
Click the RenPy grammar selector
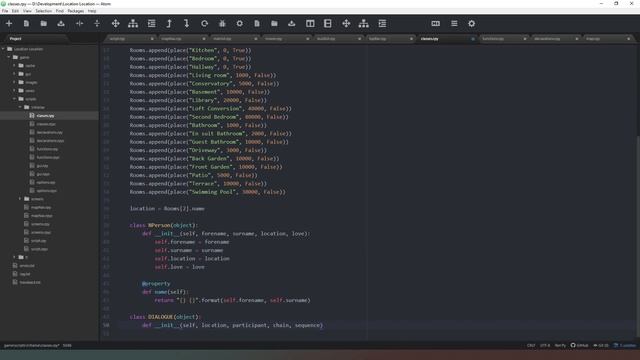point(560,345)
